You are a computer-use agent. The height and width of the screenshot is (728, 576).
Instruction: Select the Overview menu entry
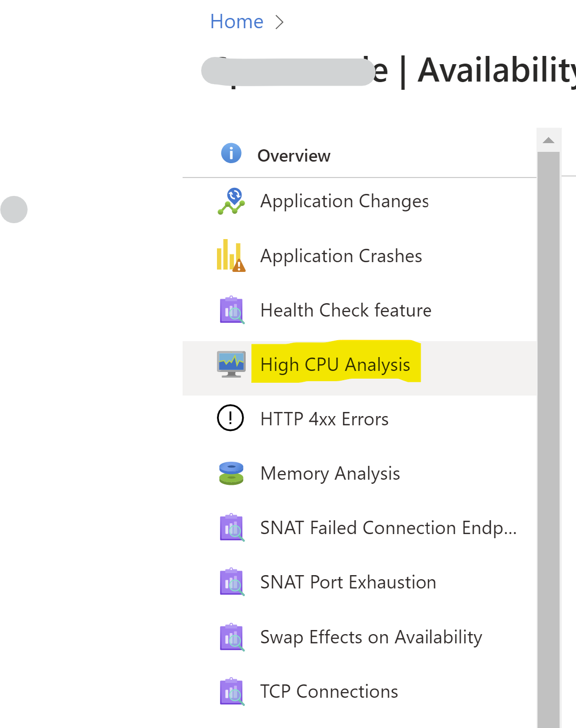(294, 155)
